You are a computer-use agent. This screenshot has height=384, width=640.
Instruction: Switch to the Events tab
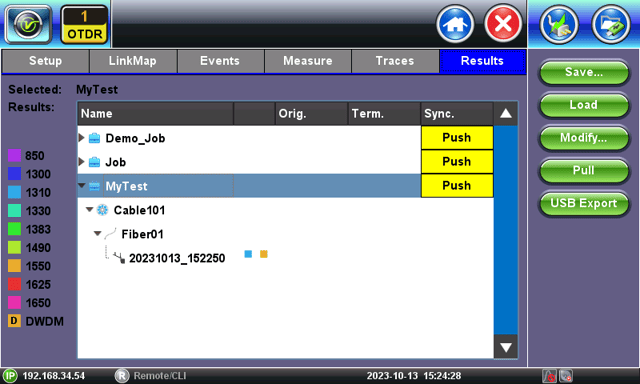click(x=220, y=61)
